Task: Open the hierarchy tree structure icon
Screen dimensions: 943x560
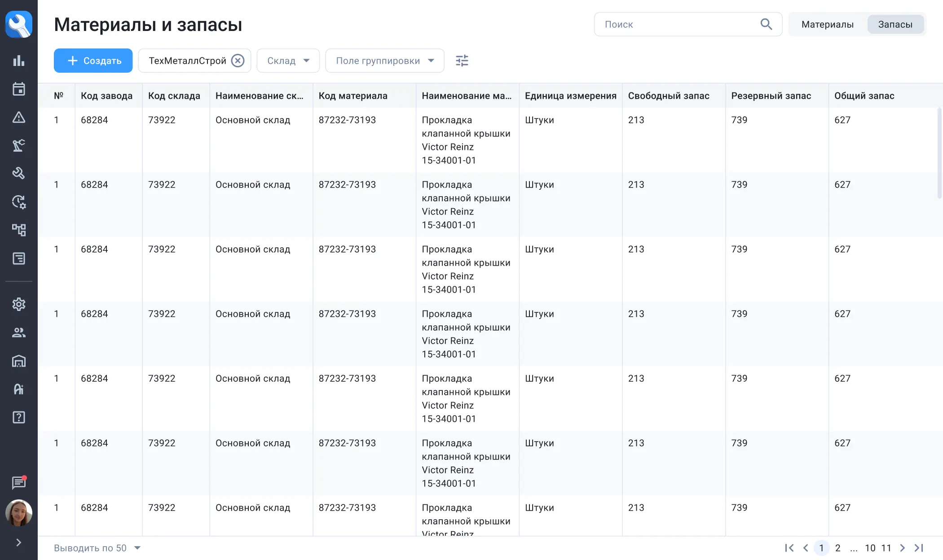Action: 18,230
